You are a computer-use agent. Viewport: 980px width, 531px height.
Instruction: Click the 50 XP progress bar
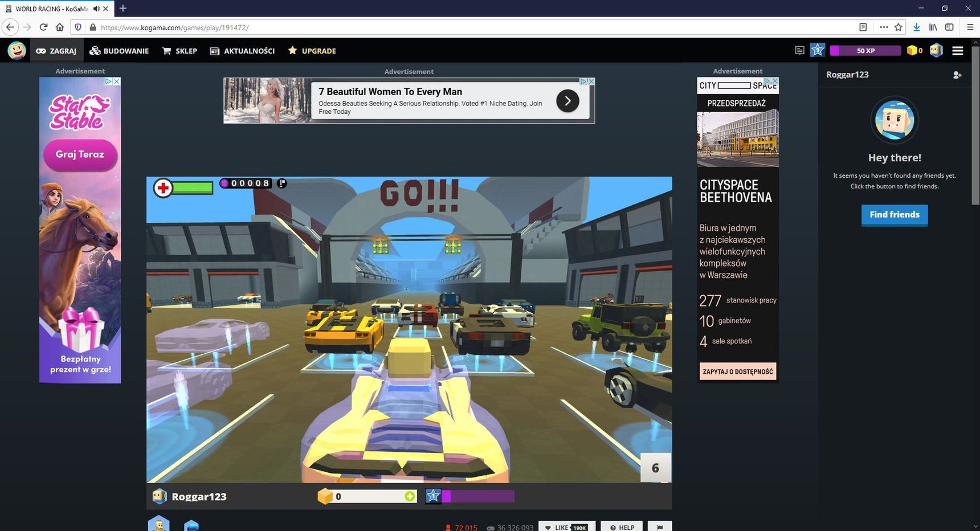coord(865,51)
